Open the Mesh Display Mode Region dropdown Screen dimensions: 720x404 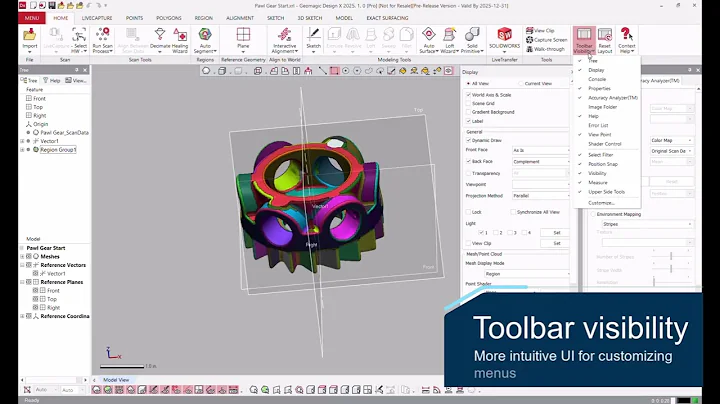coord(528,274)
